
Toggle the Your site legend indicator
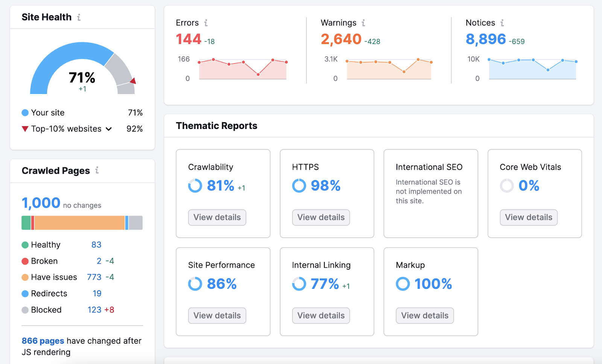(x=25, y=112)
